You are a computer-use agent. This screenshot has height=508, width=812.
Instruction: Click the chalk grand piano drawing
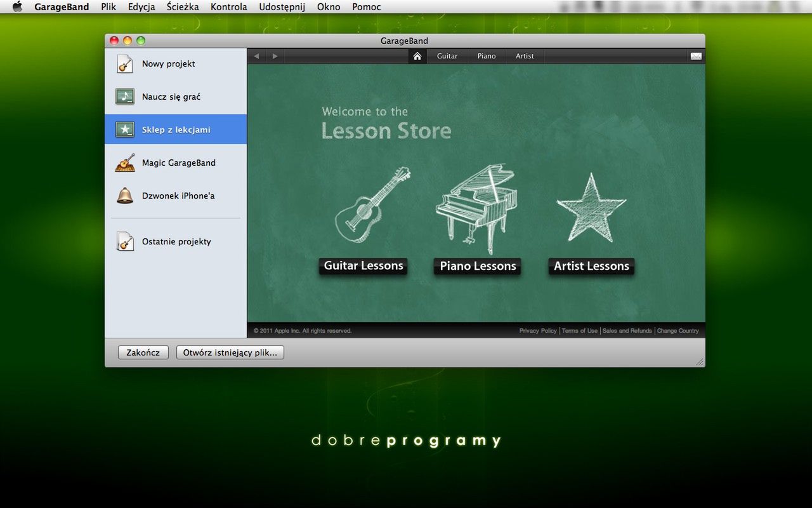476,208
